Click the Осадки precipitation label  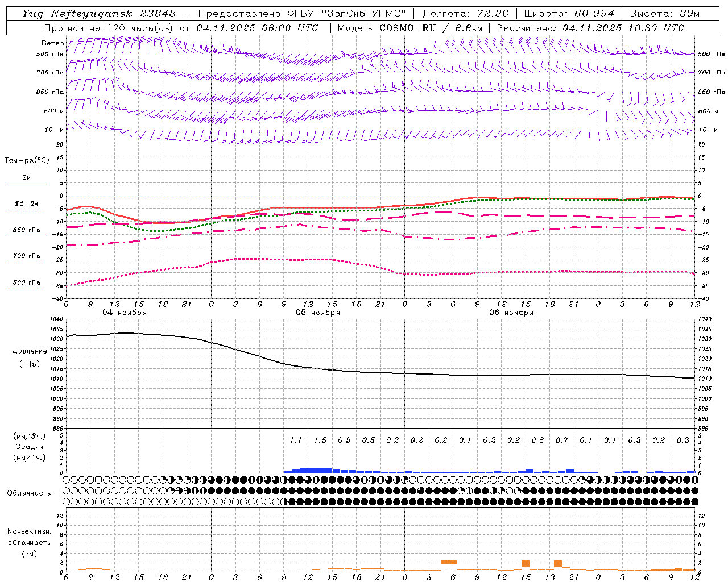point(30,447)
